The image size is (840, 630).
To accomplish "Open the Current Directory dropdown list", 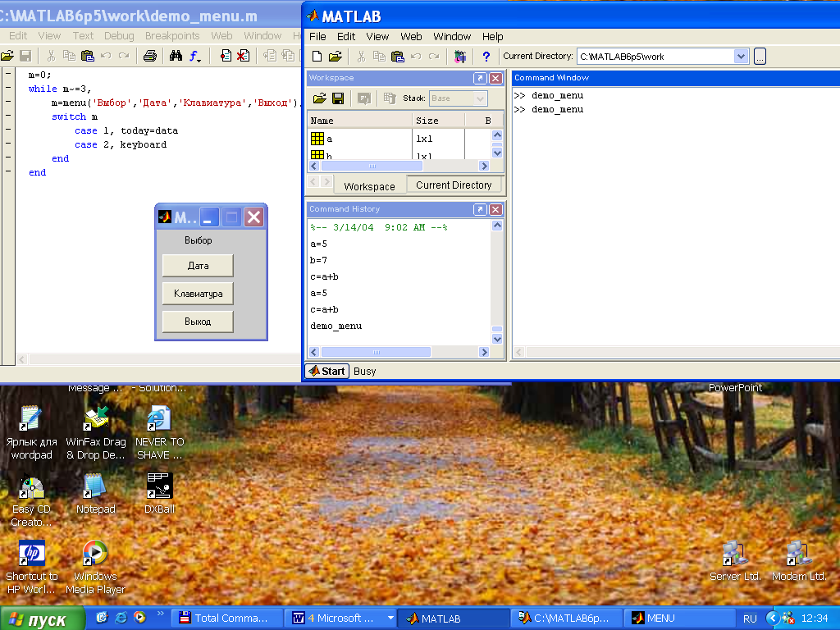I will click(741, 57).
